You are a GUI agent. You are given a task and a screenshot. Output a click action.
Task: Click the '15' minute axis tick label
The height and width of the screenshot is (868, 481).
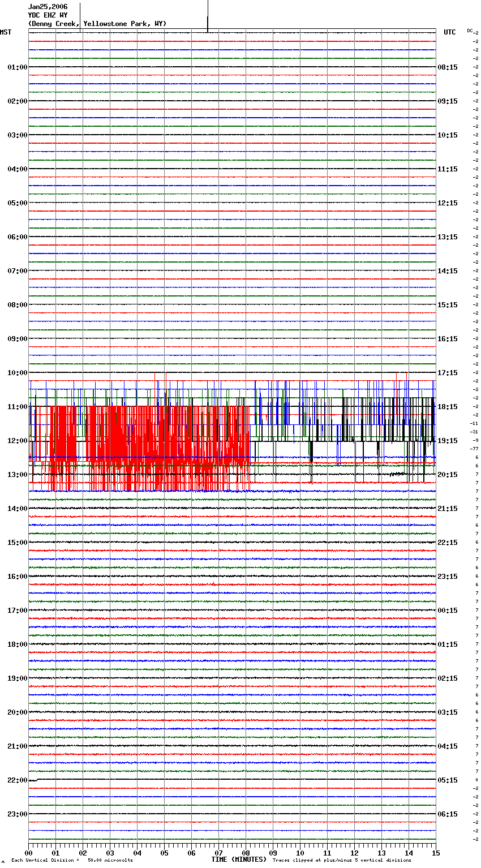coord(435,853)
